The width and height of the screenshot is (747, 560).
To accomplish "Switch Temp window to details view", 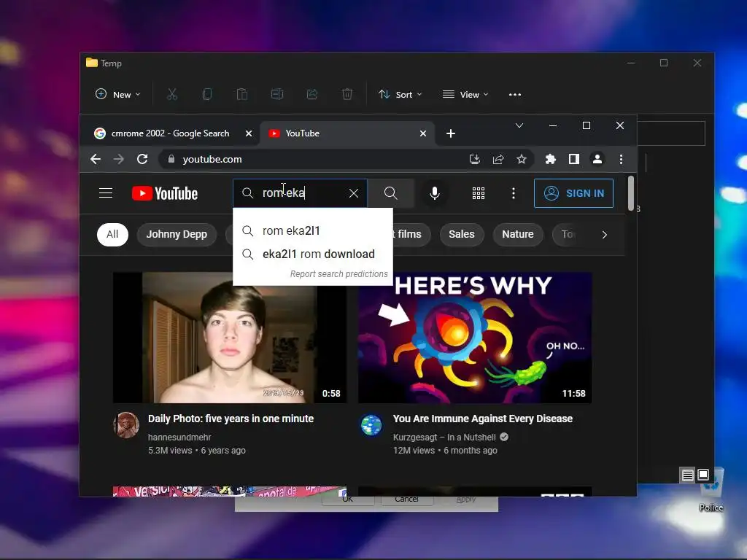I will (x=687, y=475).
